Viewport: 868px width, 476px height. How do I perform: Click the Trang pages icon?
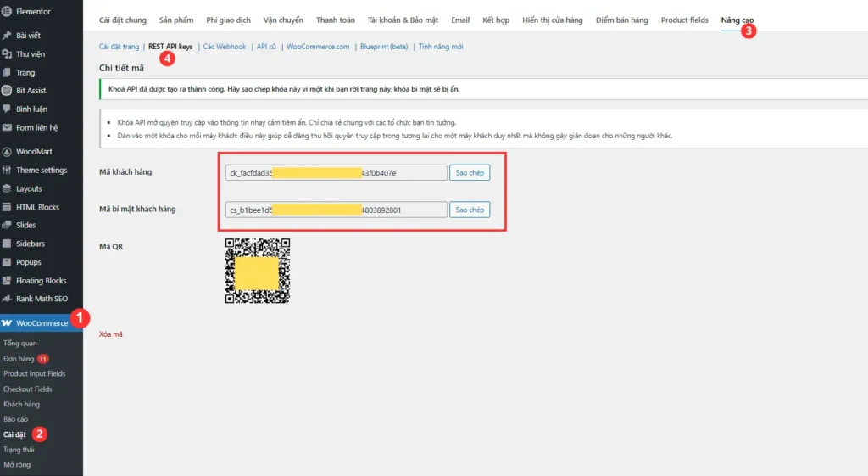tap(7, 73)
